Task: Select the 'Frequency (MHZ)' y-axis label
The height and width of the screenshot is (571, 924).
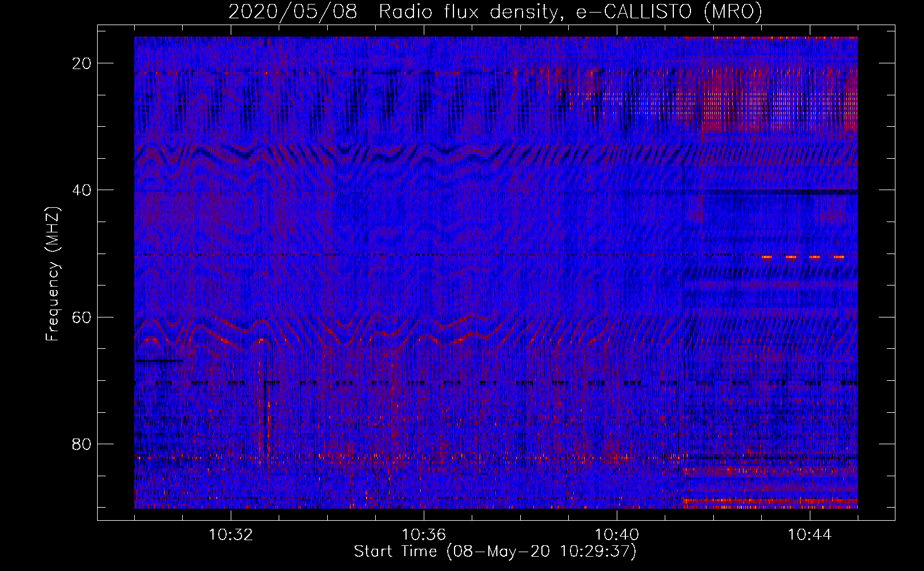Action: point(53,274)
